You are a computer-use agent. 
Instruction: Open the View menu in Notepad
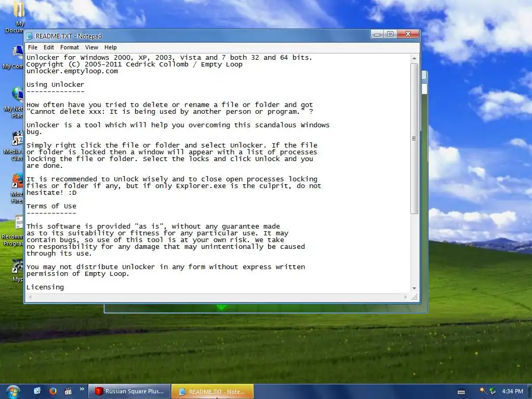click(x=91, y=47)
